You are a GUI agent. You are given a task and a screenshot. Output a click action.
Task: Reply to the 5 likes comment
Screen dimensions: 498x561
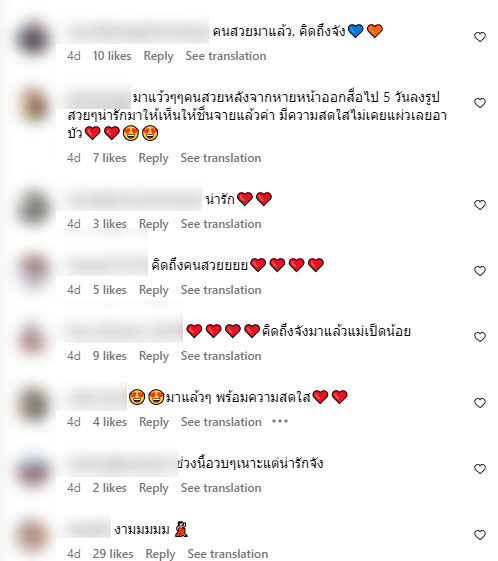click(154, 290)
